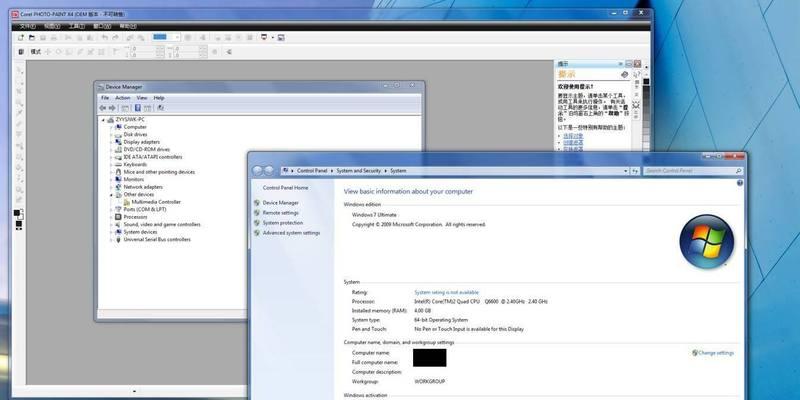Open Device Manager link in System sidebar

click(281, 203)
